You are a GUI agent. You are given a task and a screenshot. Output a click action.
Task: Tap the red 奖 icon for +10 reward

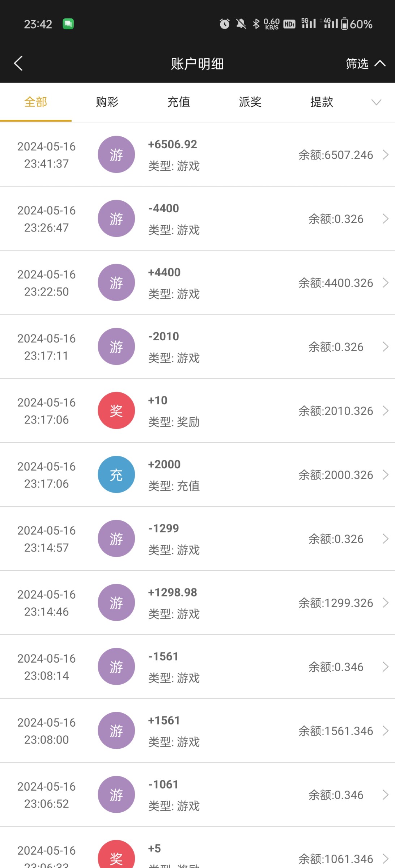point(116,410)
